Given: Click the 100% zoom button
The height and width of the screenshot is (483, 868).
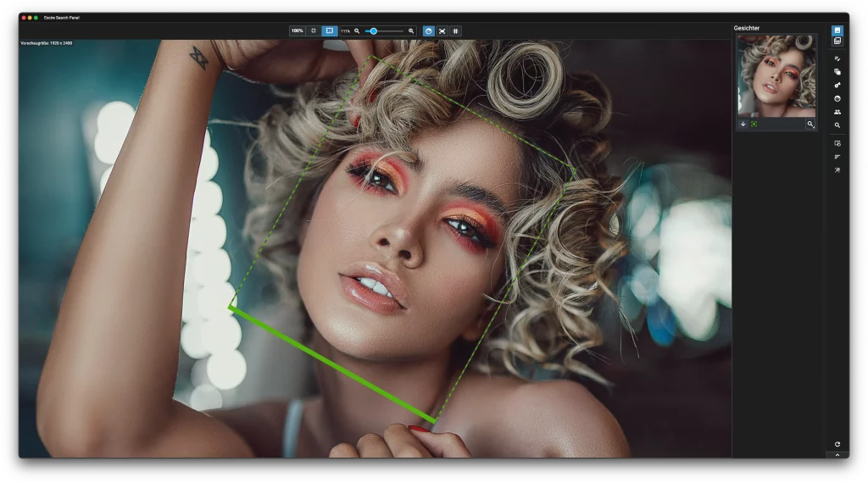Looking at the screenshot, I should pos(297,31).
